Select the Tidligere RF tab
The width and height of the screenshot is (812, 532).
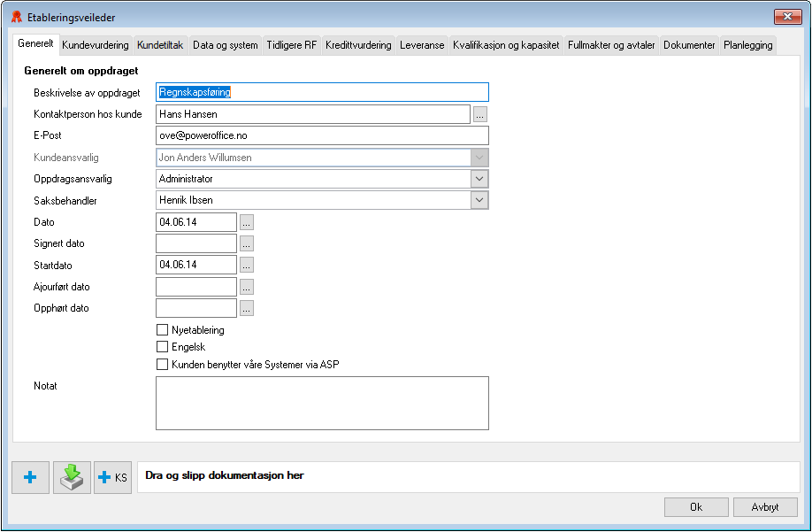tap(292, 45)
